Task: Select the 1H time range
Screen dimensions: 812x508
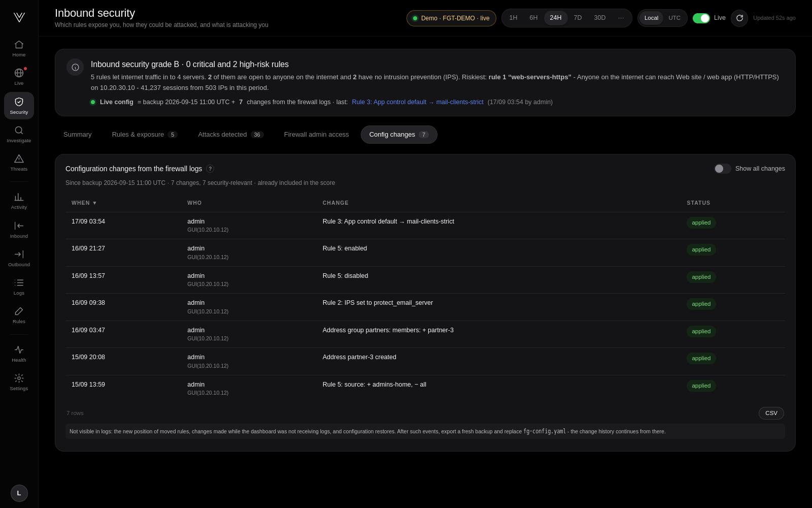Action: [x=513, y=18]
